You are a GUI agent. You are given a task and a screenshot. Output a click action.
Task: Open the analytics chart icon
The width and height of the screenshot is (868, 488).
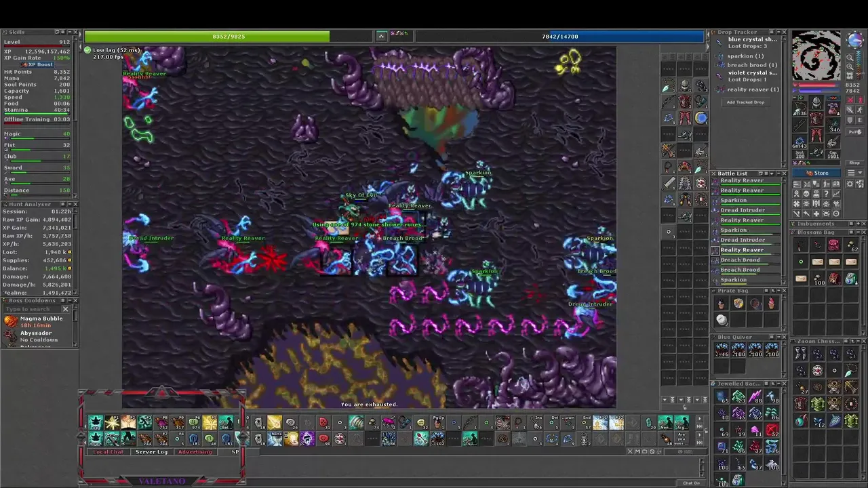click(836, 192)
